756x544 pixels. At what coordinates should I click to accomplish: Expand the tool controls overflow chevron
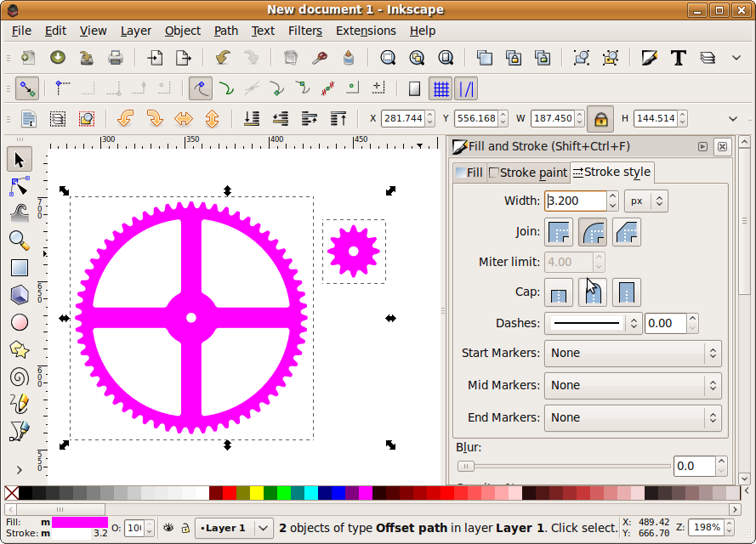pyautogui.click(x=733, y=118)
